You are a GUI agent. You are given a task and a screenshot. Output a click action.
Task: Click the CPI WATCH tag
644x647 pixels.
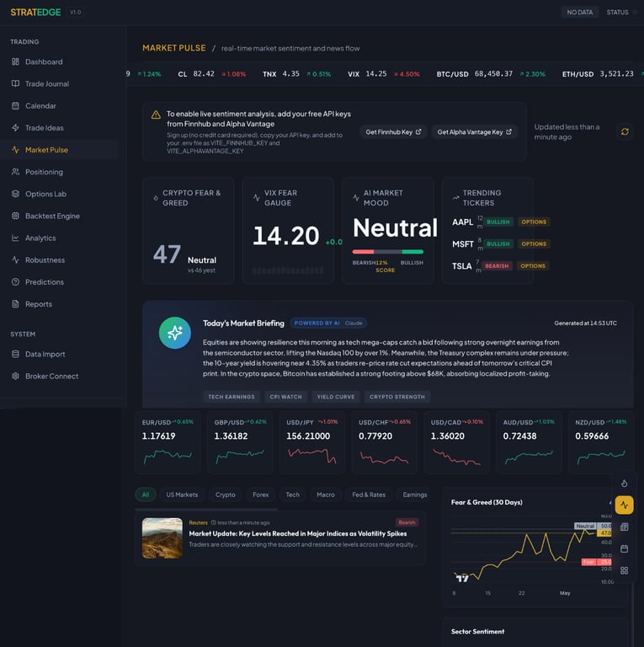pos(285,397)
